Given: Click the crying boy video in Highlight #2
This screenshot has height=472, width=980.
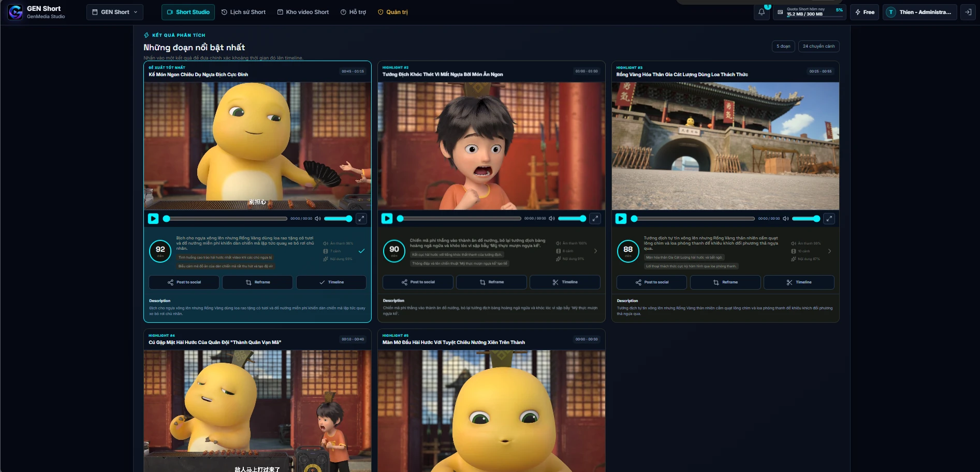Looking at the screenshot, I should [491, 146].
